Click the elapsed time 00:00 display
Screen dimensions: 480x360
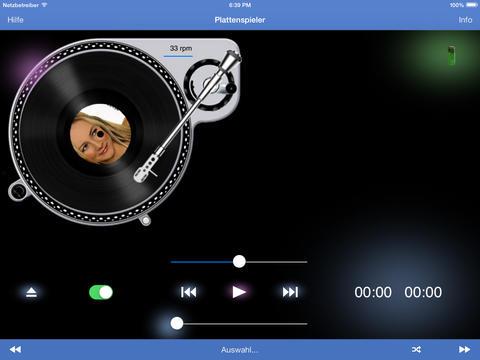tap(373, 292)
